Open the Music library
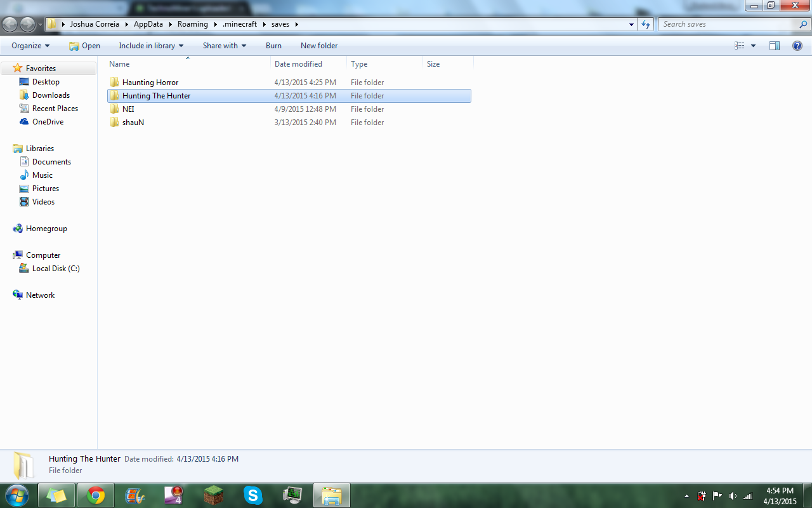812x508 pixels. (43, 175)
